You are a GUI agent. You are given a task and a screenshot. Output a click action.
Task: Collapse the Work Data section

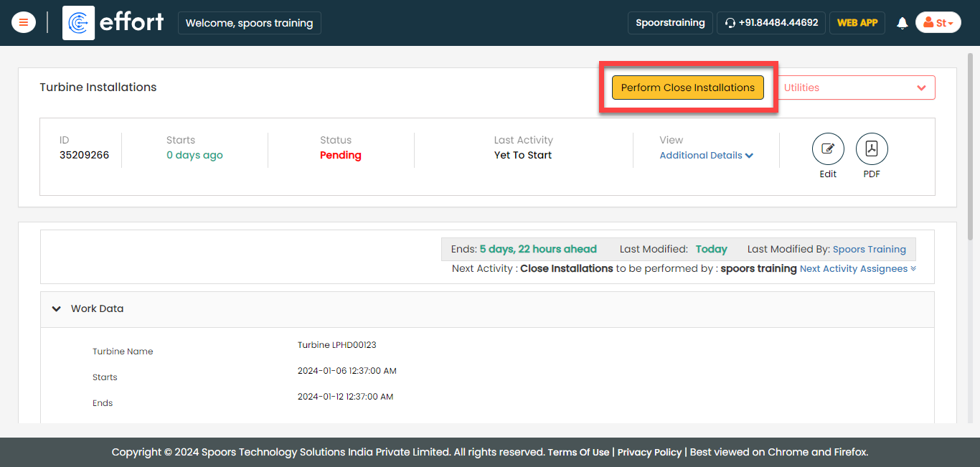(x=57, y=308)
